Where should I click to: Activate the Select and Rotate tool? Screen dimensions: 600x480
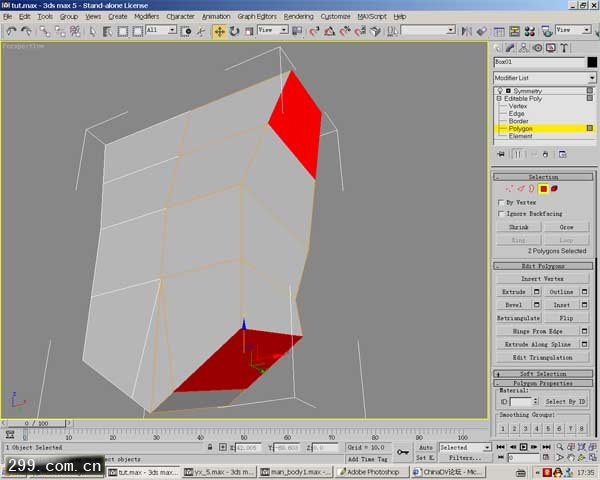click(234, 31)
